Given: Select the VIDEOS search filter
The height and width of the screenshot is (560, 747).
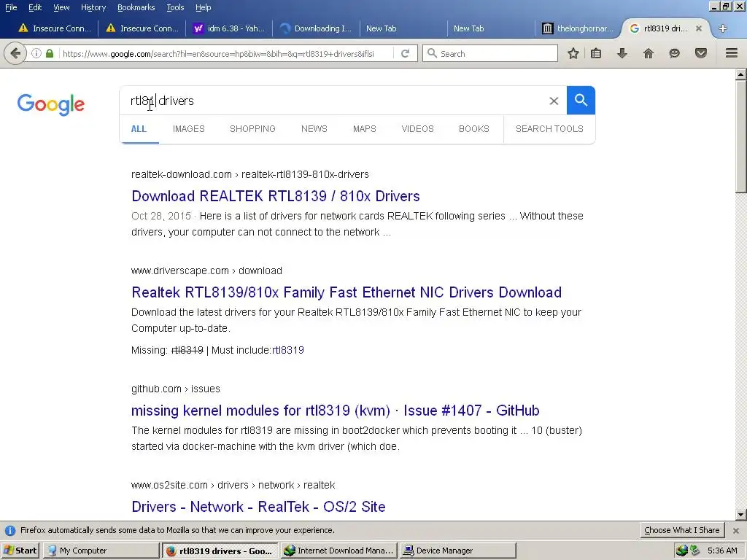Looking at the screenshot, I should (417, 129).
